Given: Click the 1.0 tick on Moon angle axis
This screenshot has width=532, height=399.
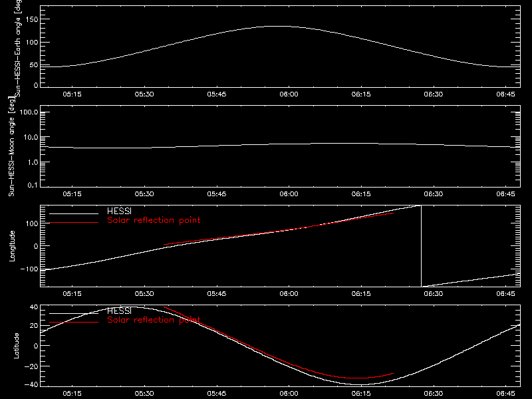Looking at the screenshot, I should click(x=33, y=162).
